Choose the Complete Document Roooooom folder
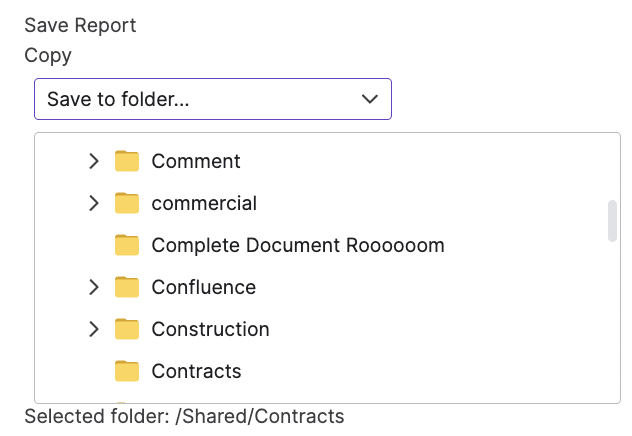The width and height of the screenshot is (632, 436). coord(297,245)
